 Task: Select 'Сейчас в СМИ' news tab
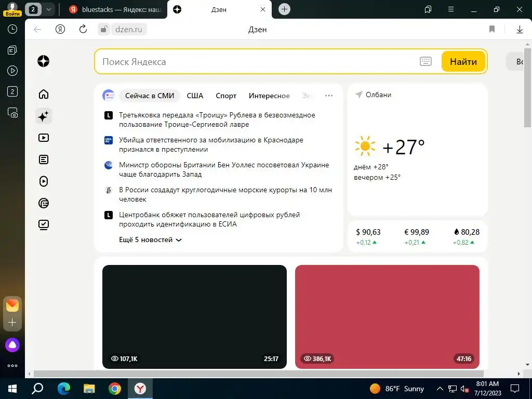coord(150,96)
